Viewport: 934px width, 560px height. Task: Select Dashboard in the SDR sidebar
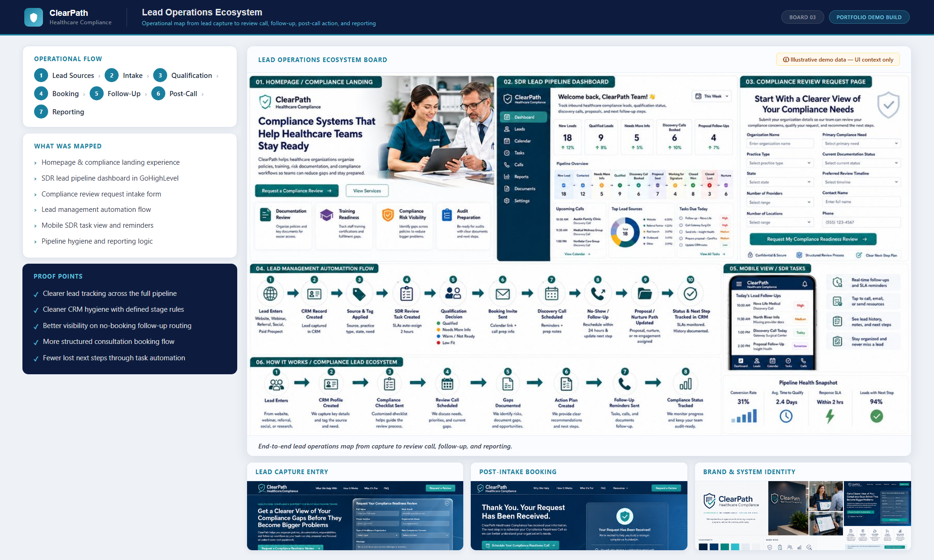[x=524, y=117]
